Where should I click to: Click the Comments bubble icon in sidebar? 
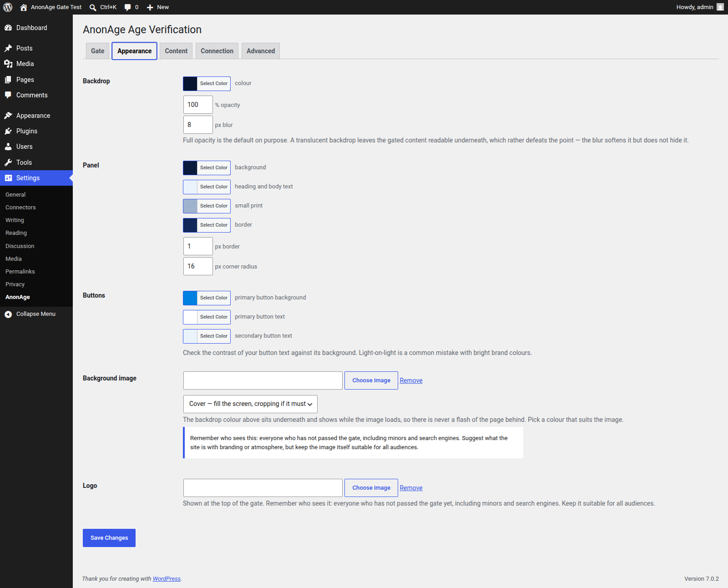(x=8, y=95)
